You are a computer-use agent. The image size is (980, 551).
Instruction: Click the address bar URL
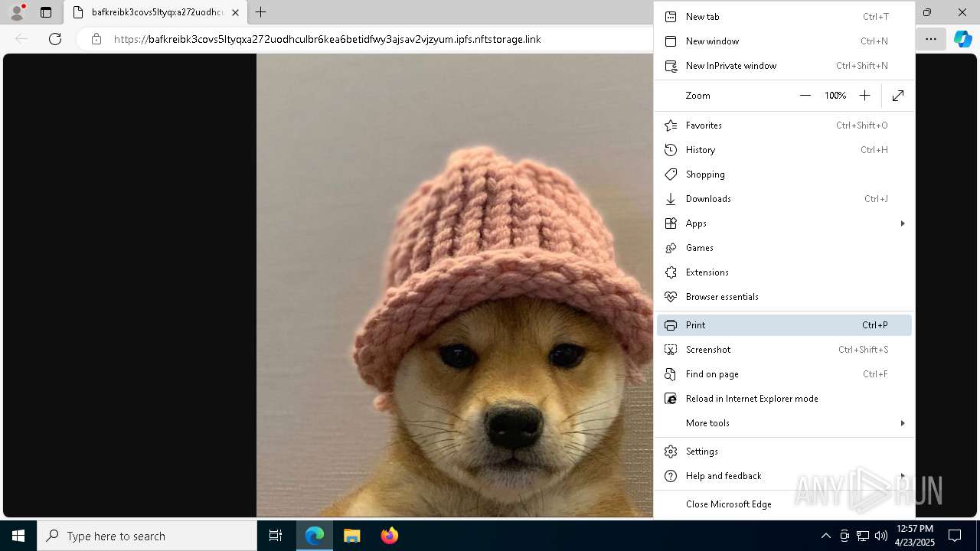(328, 39)
